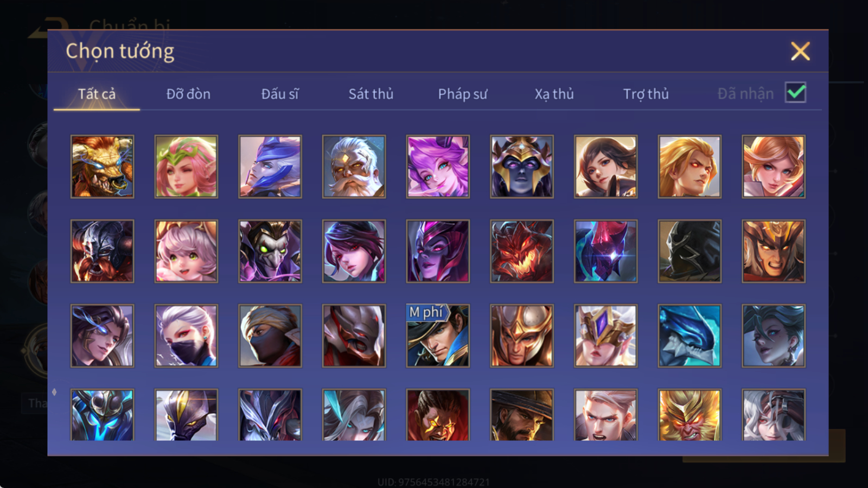Screen dimensions: 868x488
Task: Show the 'Trợ thủ' heroes tab
Action: point(646,94)
